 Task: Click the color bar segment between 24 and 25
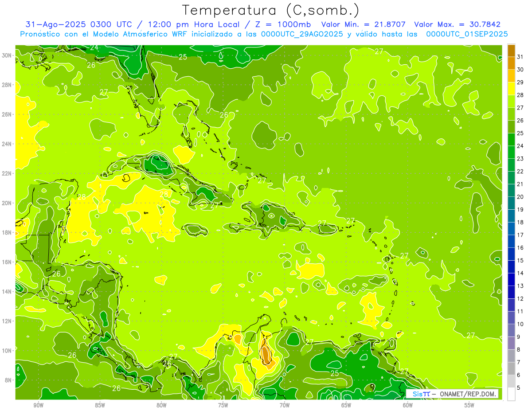coord(511,140)
